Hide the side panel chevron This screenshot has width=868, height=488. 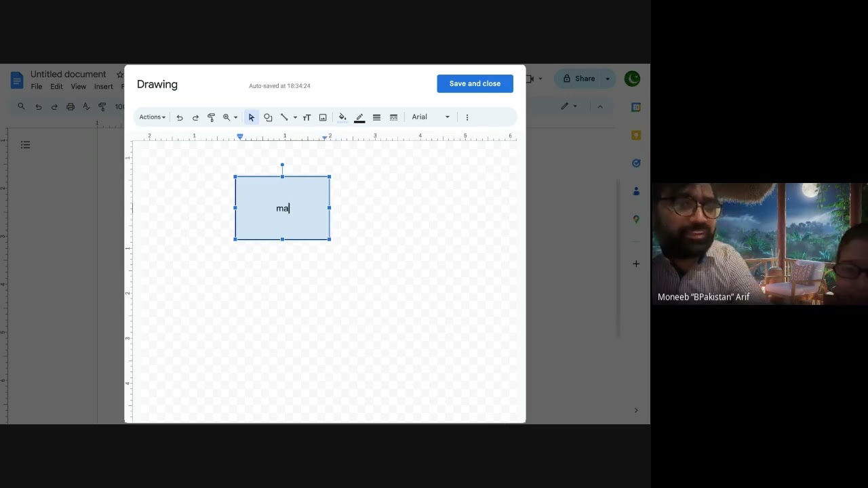click(636, 410)
